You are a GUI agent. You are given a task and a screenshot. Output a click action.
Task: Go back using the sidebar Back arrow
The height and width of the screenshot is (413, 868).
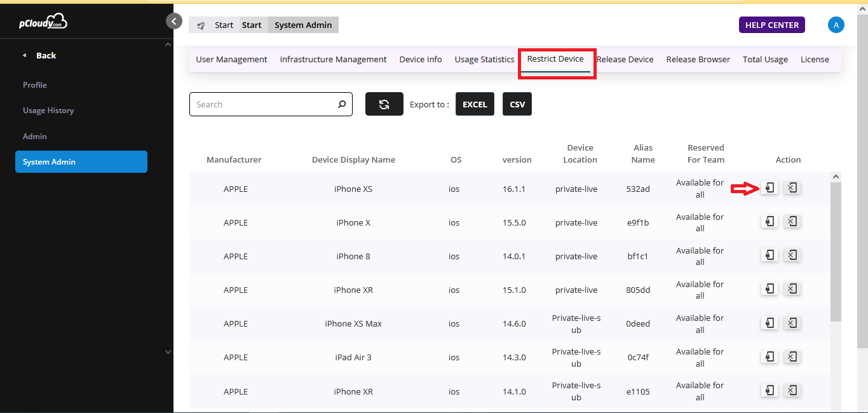pyautogui.click(x=25, y=56)
